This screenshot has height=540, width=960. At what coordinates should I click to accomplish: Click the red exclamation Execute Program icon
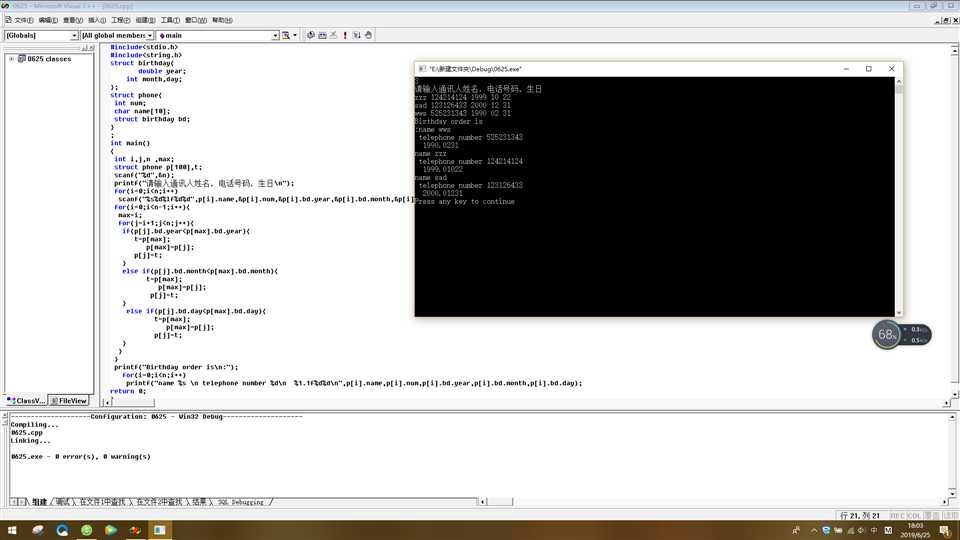pos(345,36)
